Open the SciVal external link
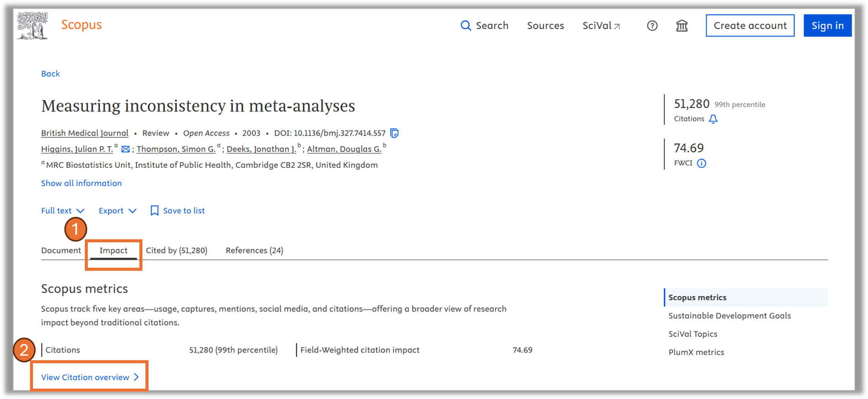The height and width of the screenshot is (399, 868). [601, 26]
